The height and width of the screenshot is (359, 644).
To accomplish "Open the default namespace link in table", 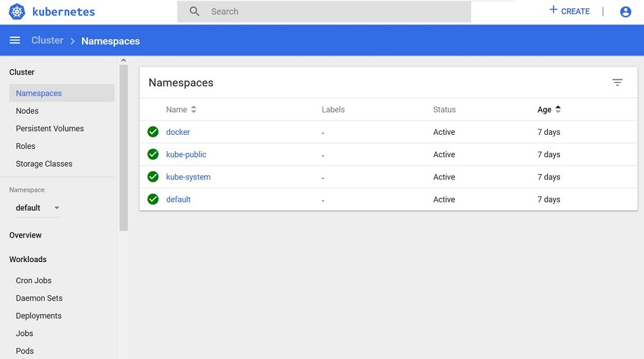I will click(x=178, y=199).
